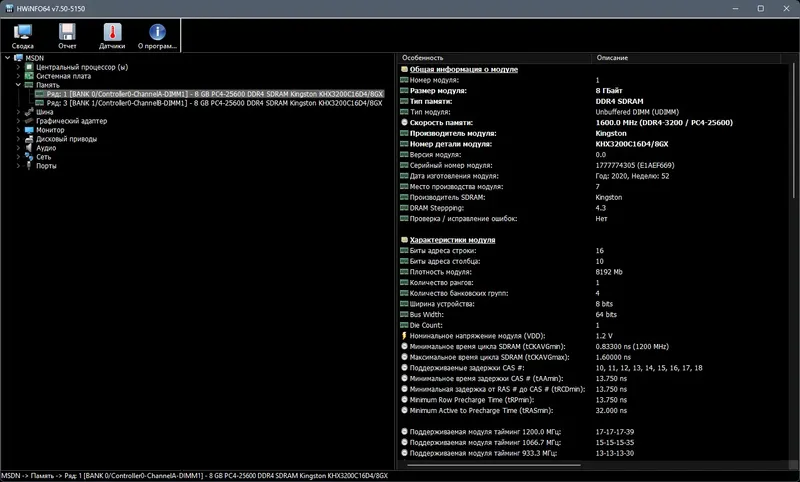This screenshot has width=800, height=482.
Task: Collapse the MSDN root tree node
Action: coord(8,58)
